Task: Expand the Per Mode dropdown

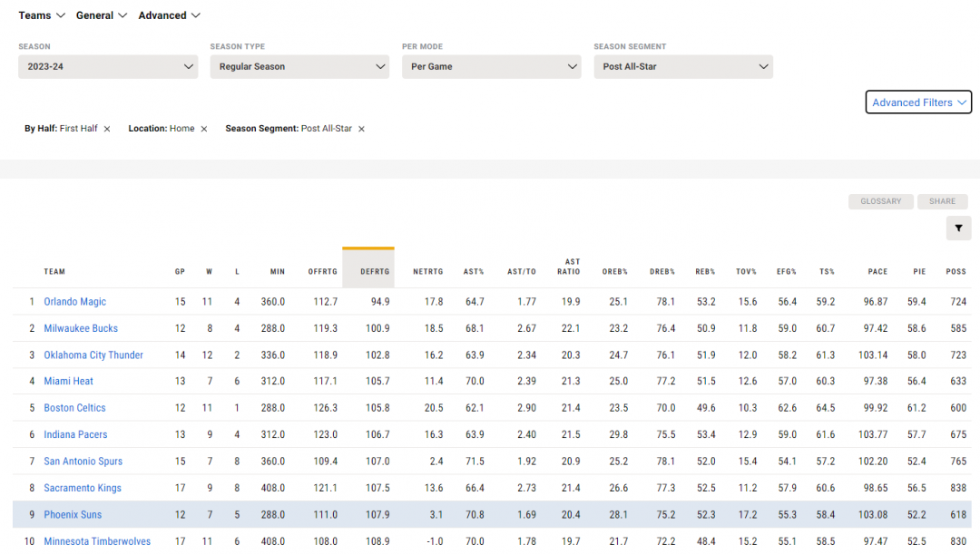Action: 491,67
